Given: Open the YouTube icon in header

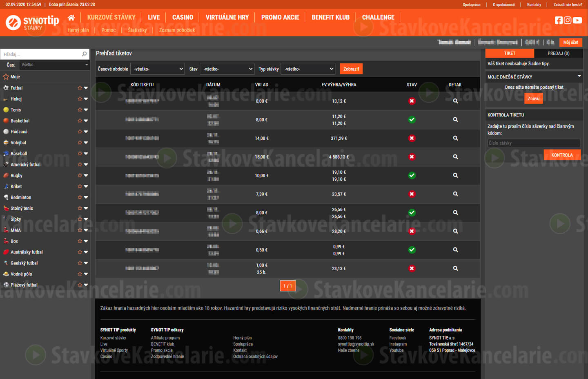Looking at the screenshot, I should pyautogui.click(x=577, y=20).
